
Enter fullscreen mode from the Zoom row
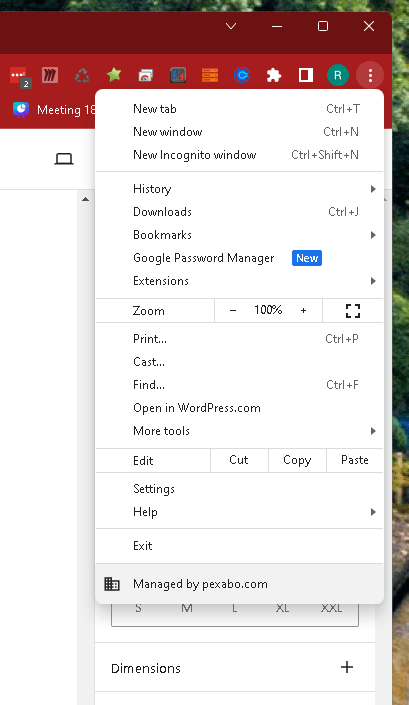(x=353, y=311)
